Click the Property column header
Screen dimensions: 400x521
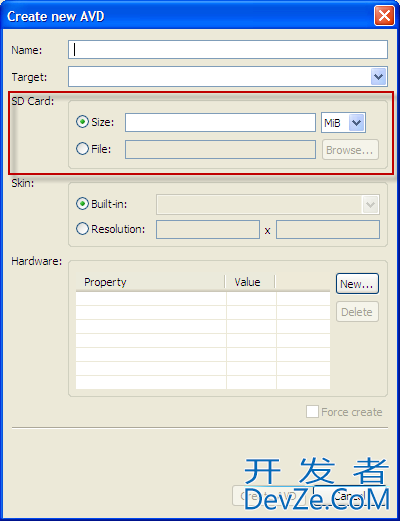[151, 282]
